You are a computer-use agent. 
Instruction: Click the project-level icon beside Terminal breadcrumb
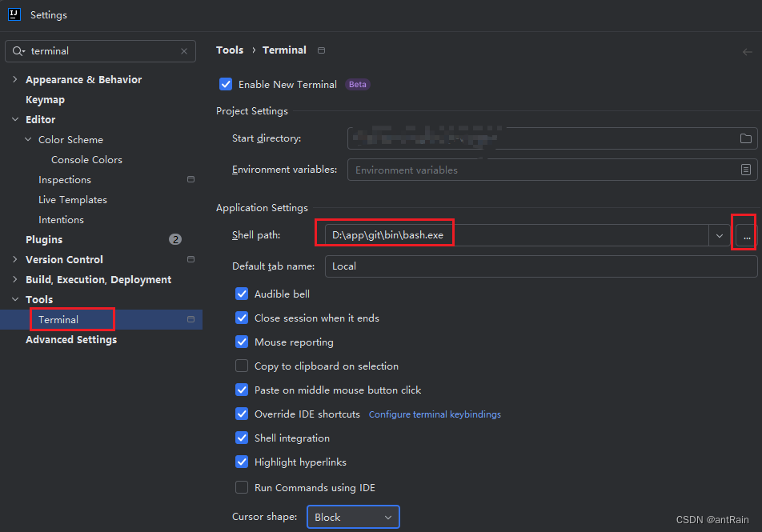(321, 50)
